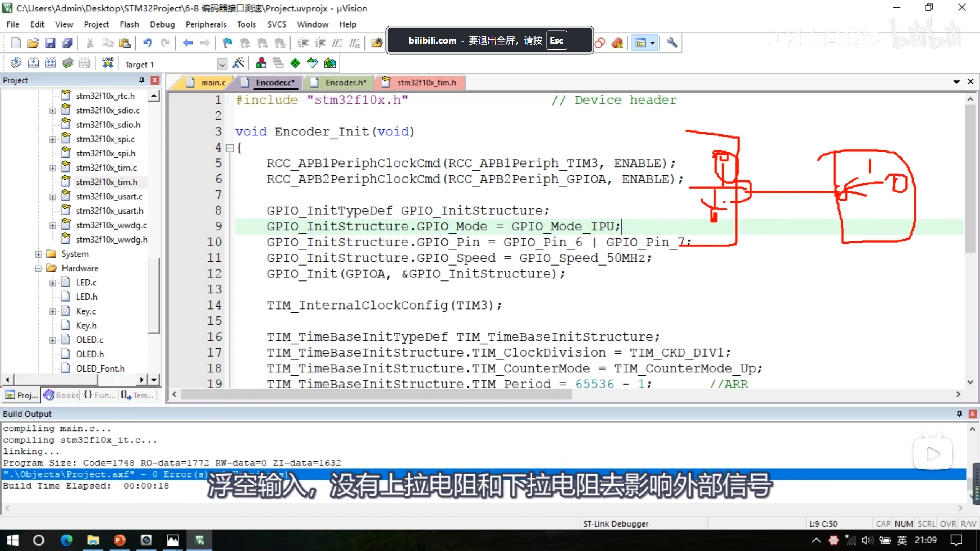Click the Download to flash LOAD icon
980x551 pixels.
[x=108, y=63]
